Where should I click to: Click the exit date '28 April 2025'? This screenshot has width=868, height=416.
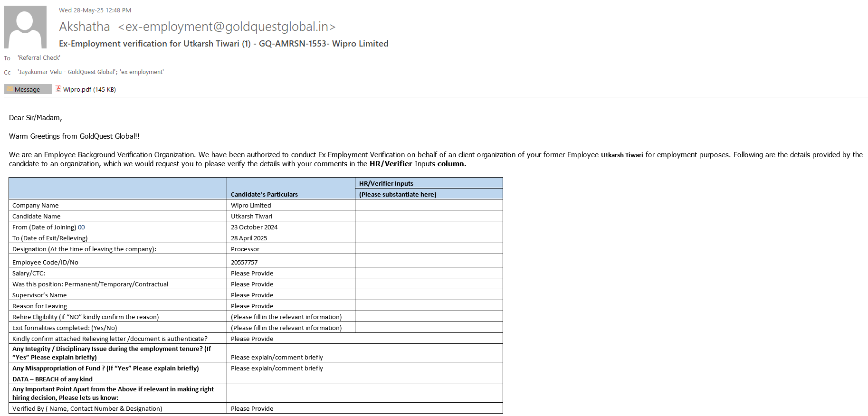coord(249,238)
